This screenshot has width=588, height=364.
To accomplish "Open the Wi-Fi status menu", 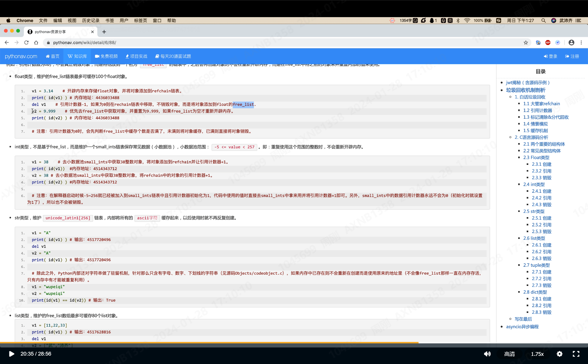I will tap(467, 20).
